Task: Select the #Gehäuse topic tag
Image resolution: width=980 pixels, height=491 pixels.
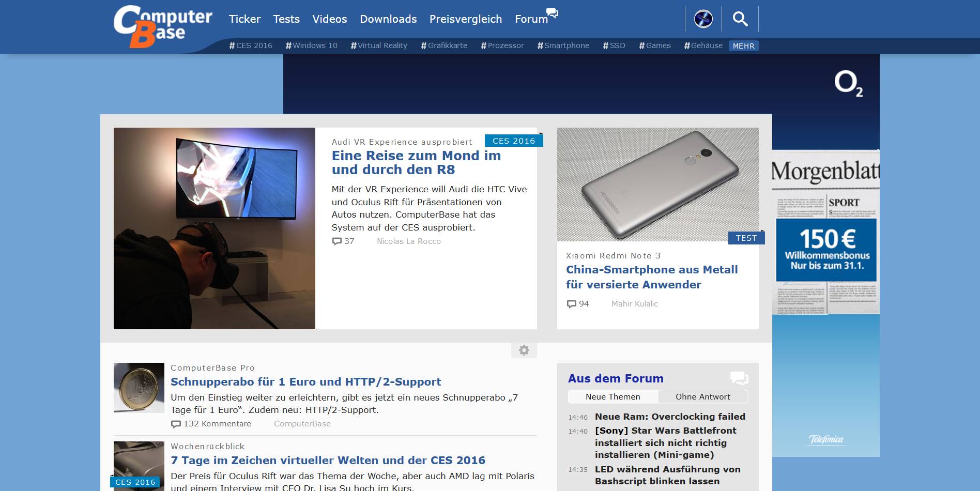Action: coord(703,45)
